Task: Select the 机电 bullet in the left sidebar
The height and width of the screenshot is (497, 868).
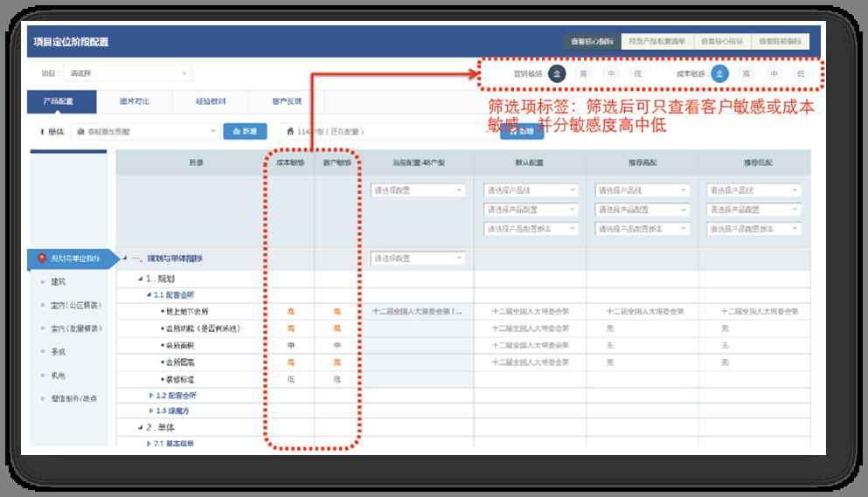Action: [43, 375]
